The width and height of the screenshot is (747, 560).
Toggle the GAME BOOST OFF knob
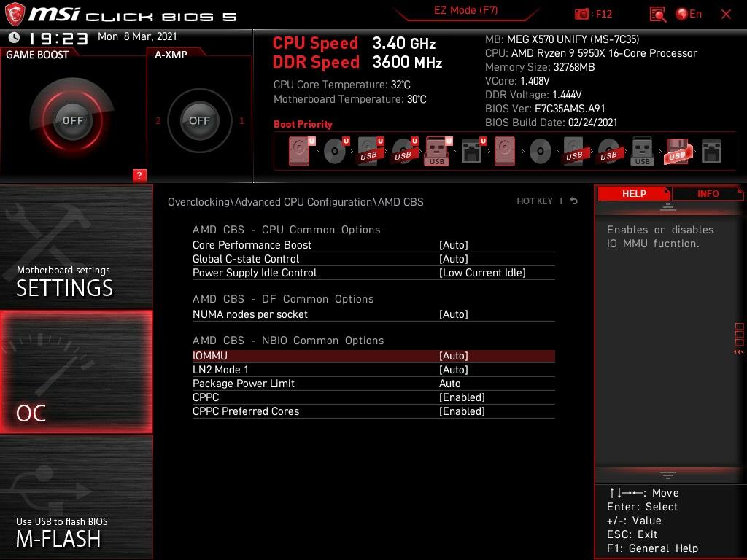point(72,120)
